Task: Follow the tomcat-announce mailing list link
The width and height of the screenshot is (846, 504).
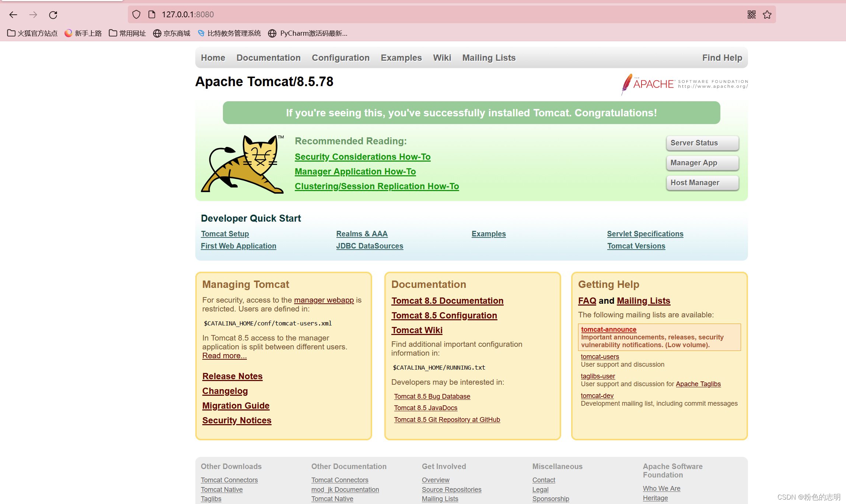Action: [608, 329]
